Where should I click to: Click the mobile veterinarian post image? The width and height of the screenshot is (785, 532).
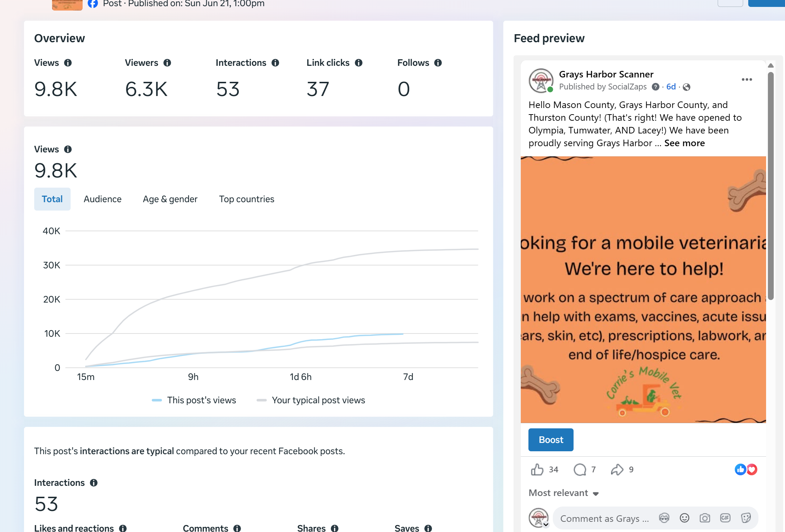pyautogui.click(x=643, y=289)
